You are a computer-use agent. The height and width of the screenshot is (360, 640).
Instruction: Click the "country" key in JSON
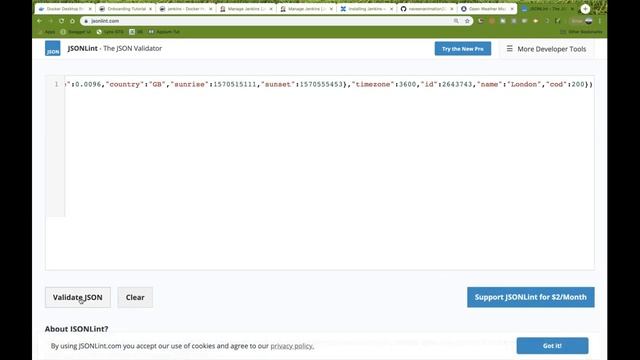[x=124, y=84]
